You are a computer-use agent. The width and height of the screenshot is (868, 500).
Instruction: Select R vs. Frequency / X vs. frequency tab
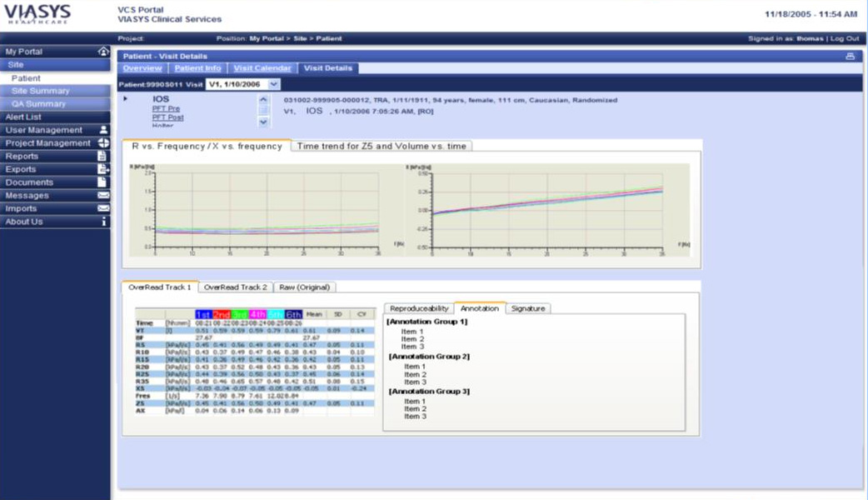(x=207, y=146)
